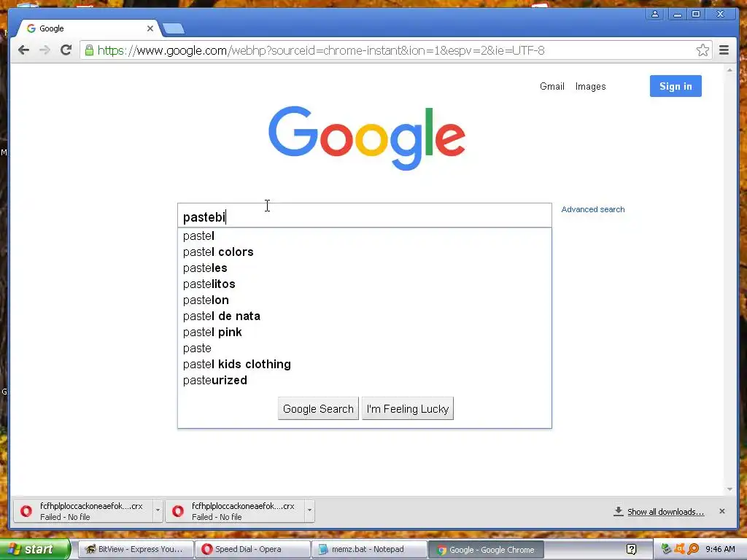Select the "pasteurized" suggestion

pyautogui.click(x=365, y=381)
